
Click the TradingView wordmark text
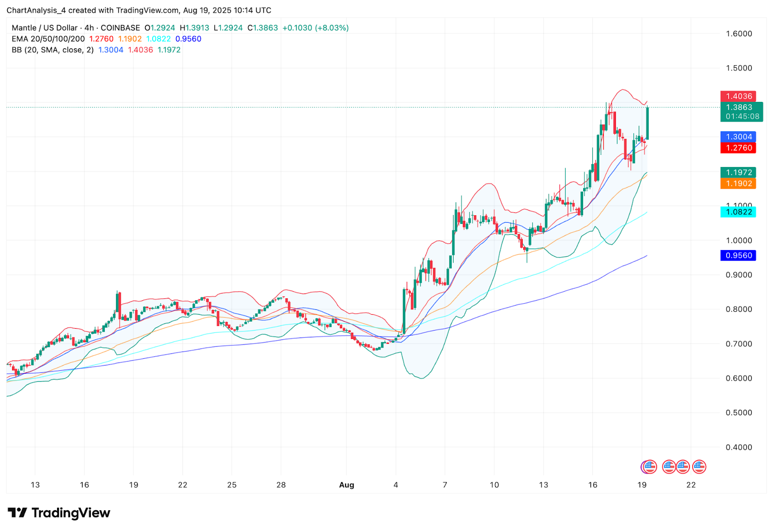point(71,513)
